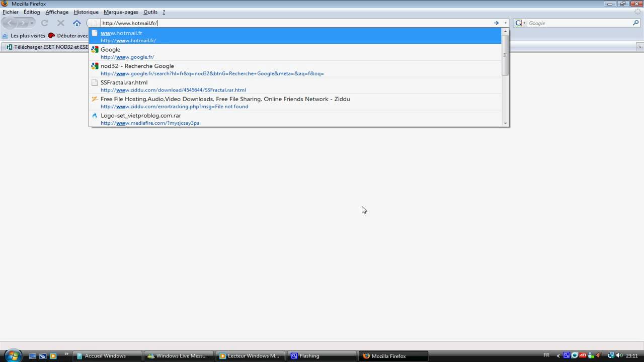Open the Outils menu
The width and height of the screenshot is (644, 362).
(150, 12)
